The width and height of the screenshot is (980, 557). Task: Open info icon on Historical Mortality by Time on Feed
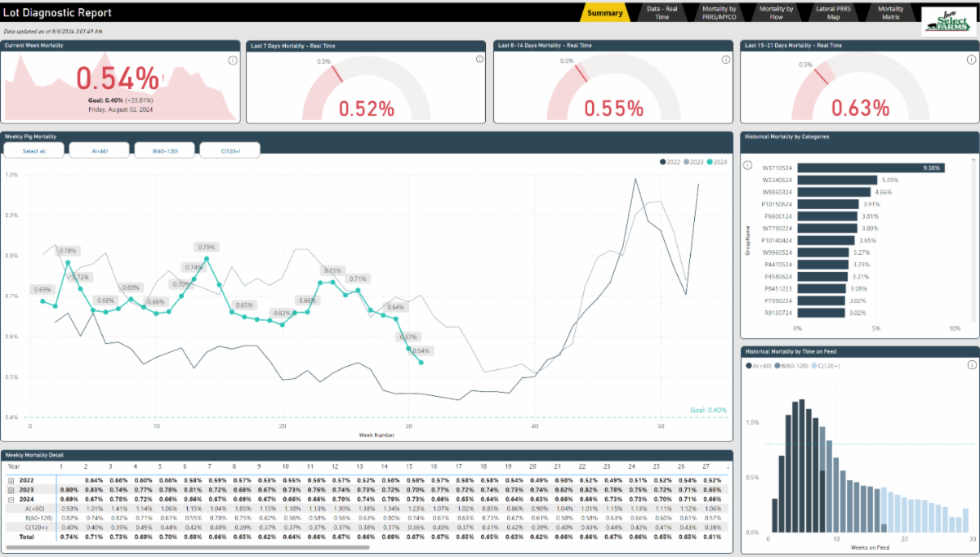click(x=972, y=365)
